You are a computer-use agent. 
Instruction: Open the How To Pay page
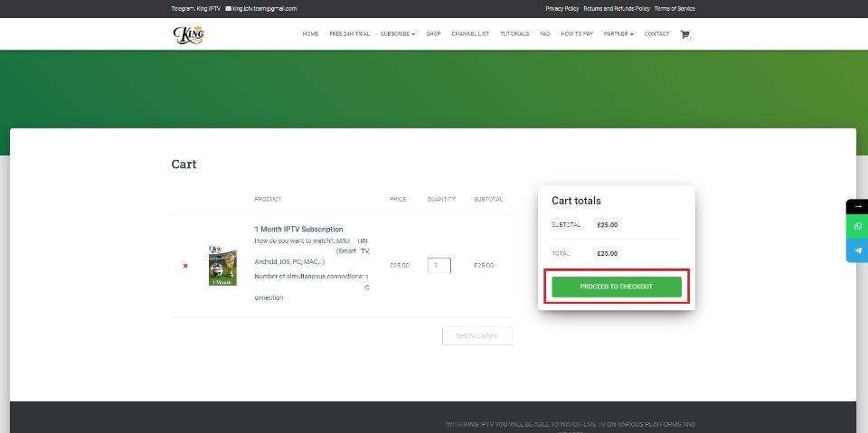[x=577, y=34]
